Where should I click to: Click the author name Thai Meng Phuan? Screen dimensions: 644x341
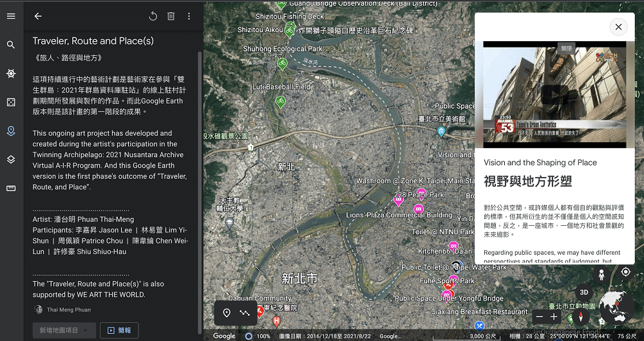click(69, 310)
